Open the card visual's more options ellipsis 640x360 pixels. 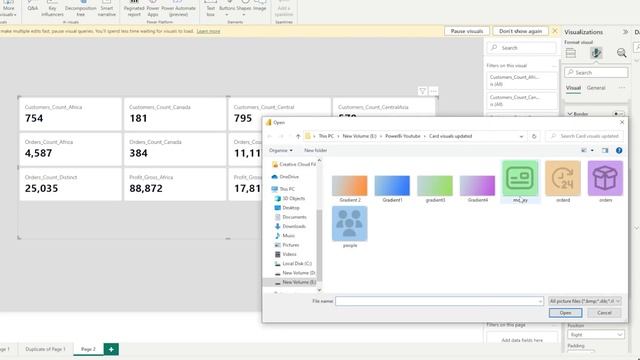coord(433,91)
